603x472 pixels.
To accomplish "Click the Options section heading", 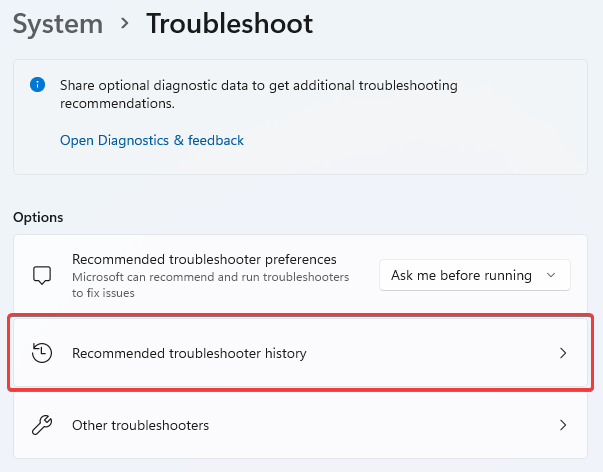I will click(38, 217).
